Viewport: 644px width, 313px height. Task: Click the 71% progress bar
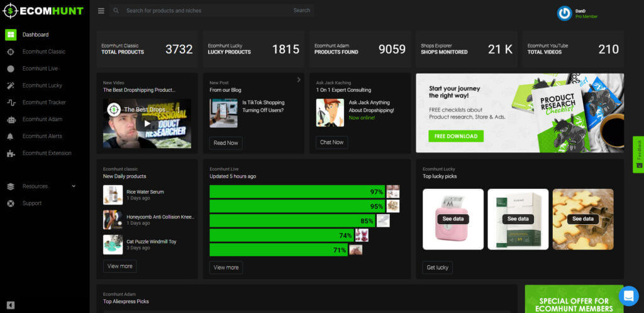279,249
